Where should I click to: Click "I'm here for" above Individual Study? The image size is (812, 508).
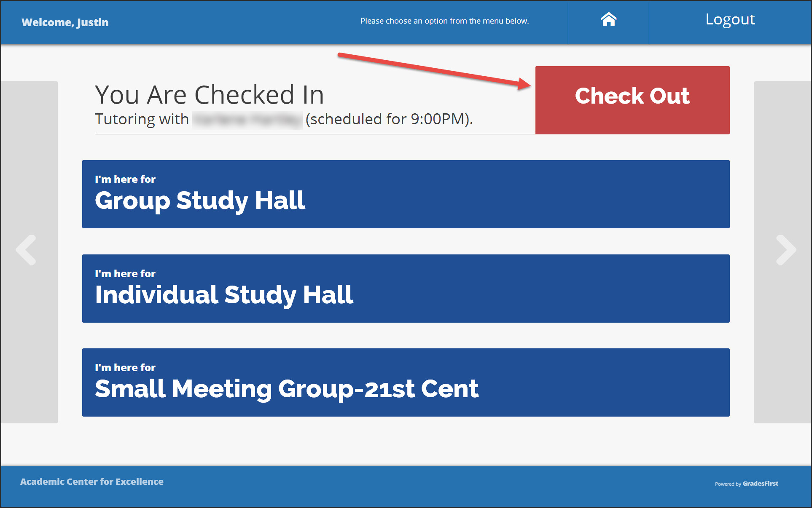tap(125, 274)
